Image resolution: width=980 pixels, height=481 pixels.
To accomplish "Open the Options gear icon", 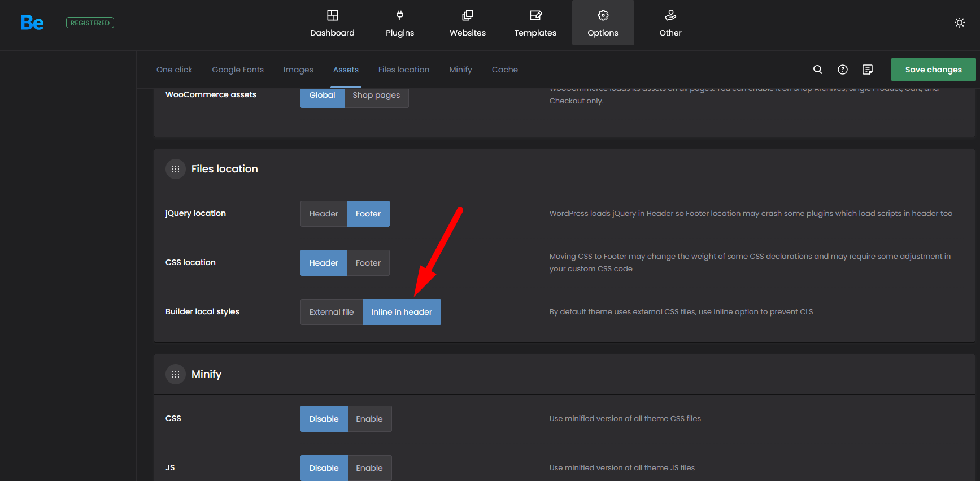I will click(603, 15).
